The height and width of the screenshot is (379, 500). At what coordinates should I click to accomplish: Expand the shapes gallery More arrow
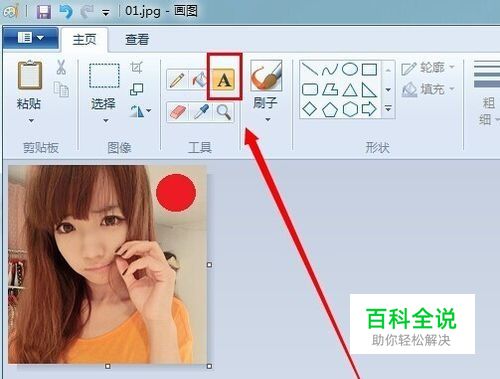(388, 109)
